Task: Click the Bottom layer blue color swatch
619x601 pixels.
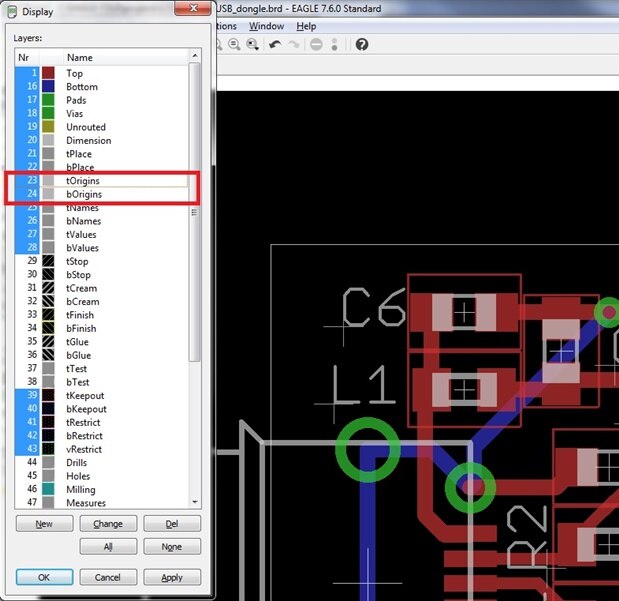Action: pyautogui.click(x=48, y=86)
